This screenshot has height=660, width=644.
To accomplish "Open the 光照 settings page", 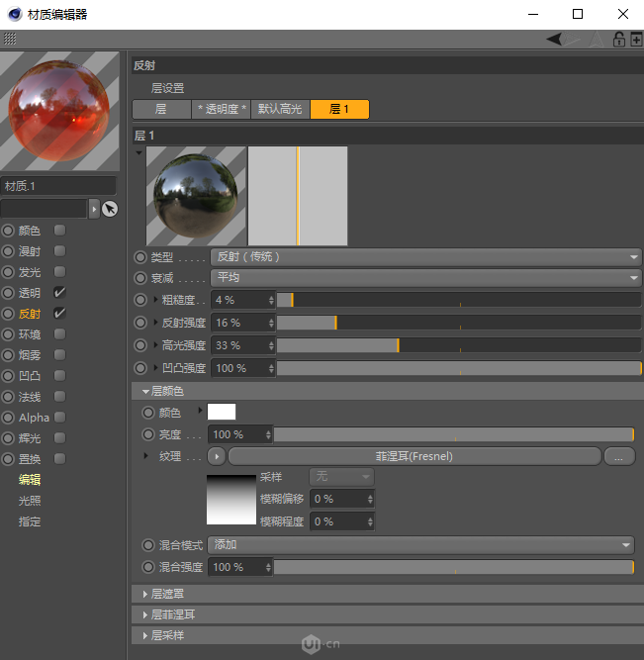I will pos(30,501).
